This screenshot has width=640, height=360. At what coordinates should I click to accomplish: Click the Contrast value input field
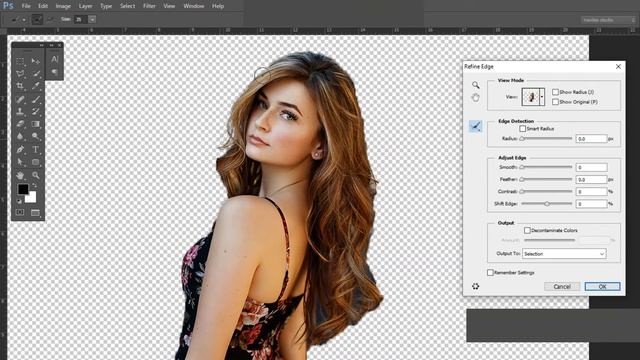pos(591,191)
